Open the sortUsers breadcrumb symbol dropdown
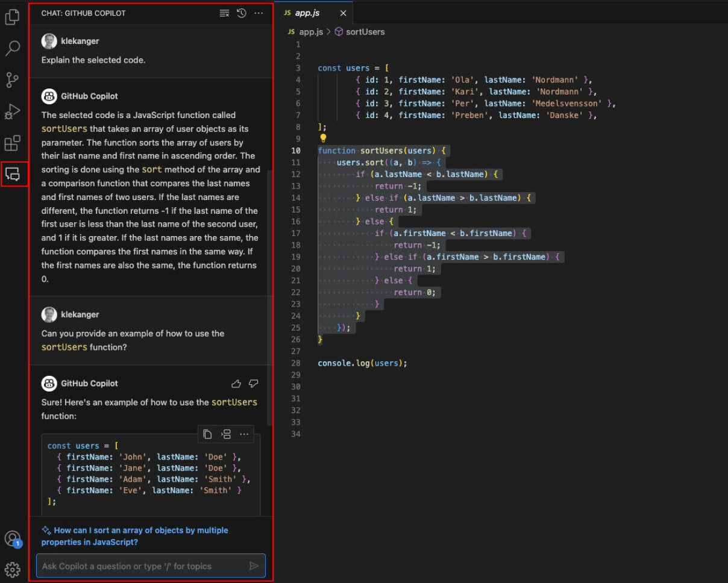Image resolution: width=728 pixels, height=583 pixels. [365, 32]
